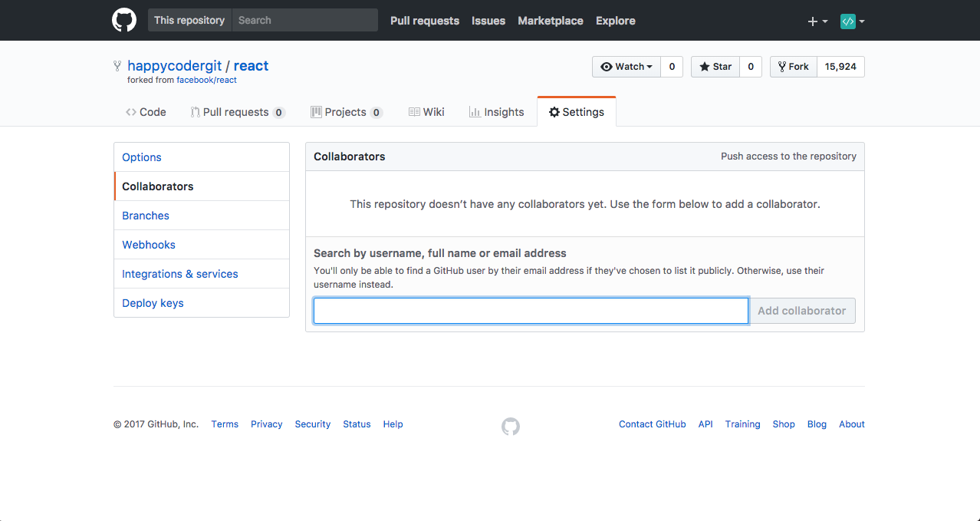Click the fork icon on the Fork button
The width and height of the screenshot is (980, 521).
click(781, 66)
